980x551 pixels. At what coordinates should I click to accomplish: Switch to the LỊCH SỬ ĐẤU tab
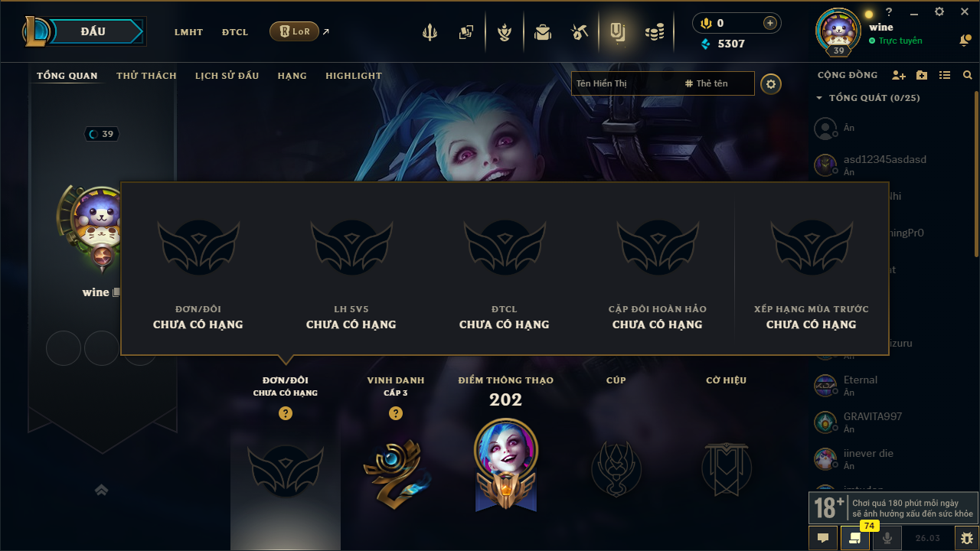tap(227, 76)
